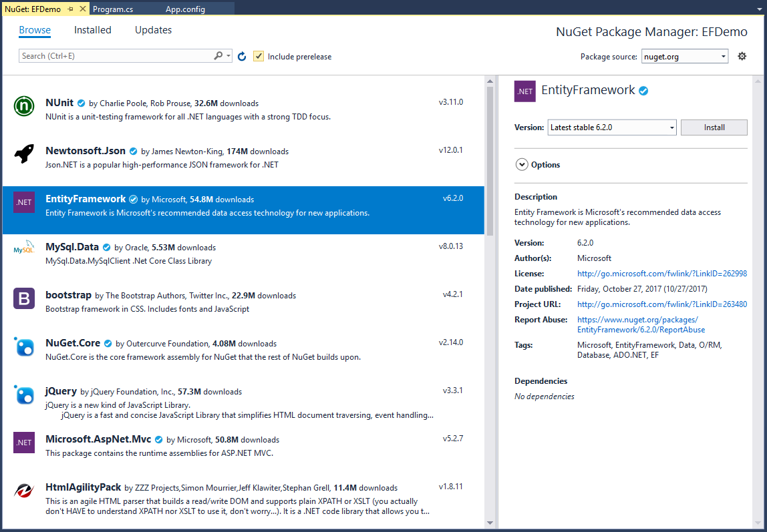
Task: Click the .NET icon in details pane
Action: tap(525, 91)
